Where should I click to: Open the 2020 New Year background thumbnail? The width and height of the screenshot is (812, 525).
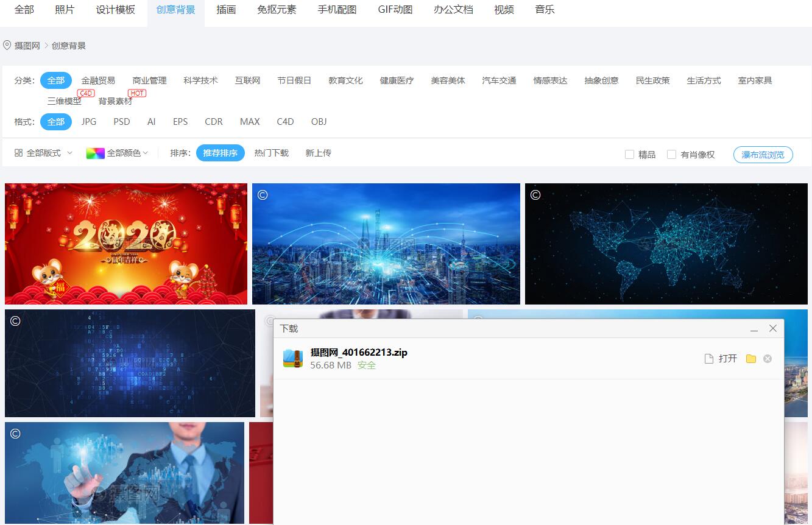tap(125, 243)
